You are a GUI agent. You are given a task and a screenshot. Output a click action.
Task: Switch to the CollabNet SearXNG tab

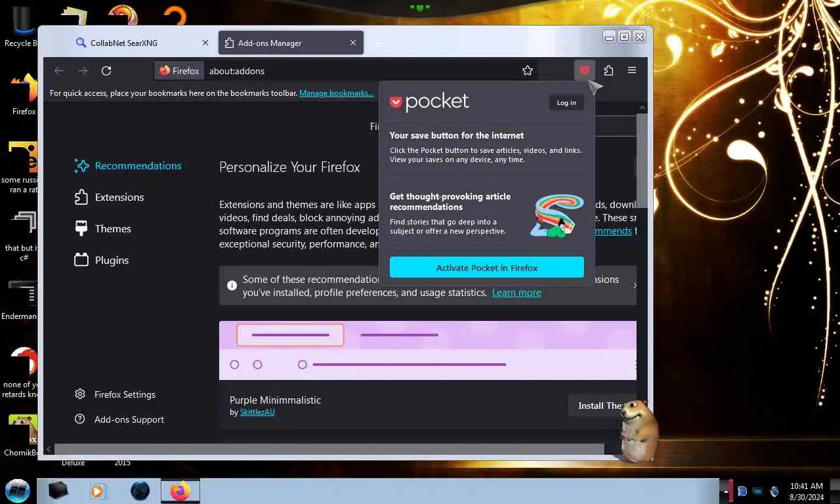click(142, 43)
